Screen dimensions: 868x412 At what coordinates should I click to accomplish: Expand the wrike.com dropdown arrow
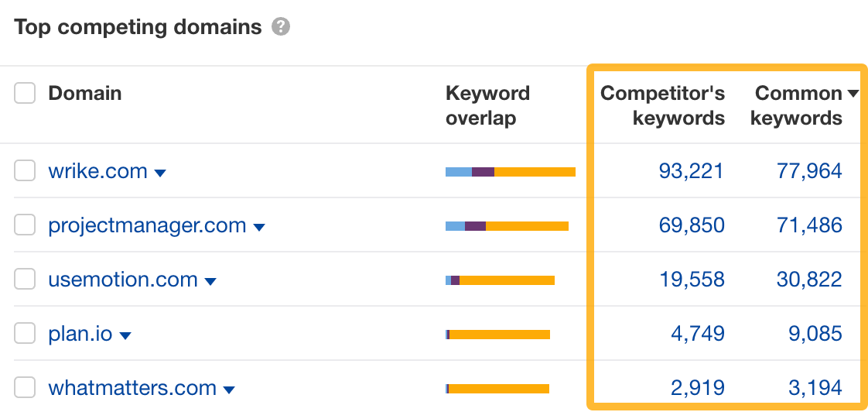(x=160, y=173)
